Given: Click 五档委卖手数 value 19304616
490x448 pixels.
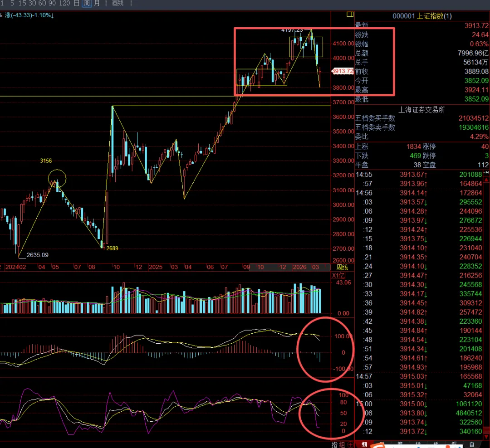Looking at the screenshot, I should [x=473, y=127].
